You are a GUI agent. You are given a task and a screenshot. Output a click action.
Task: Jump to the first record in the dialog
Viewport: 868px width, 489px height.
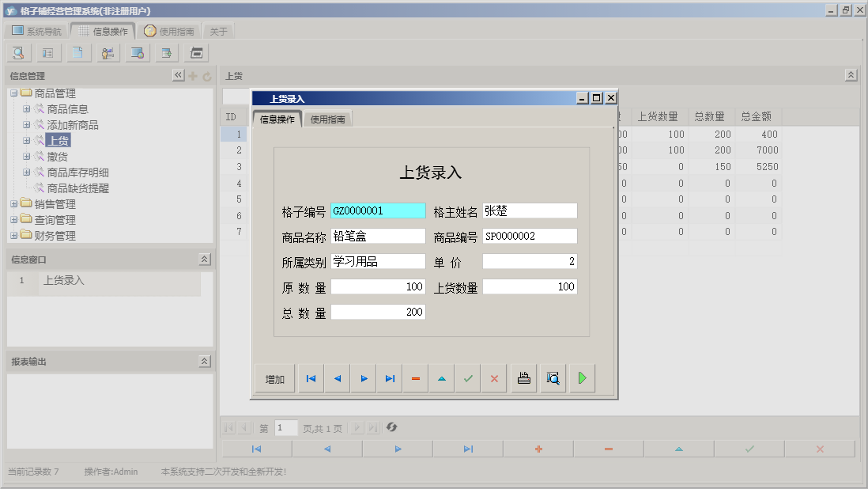pos(310,377)
